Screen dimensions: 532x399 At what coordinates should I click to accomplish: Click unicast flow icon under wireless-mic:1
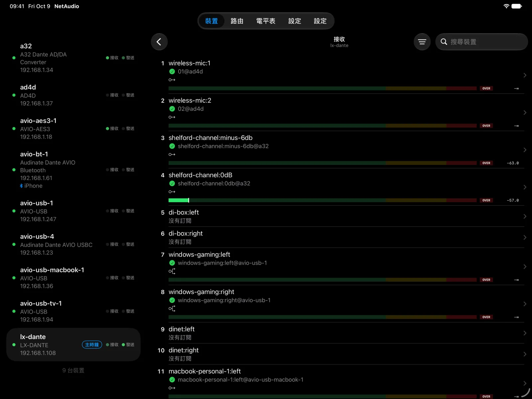[172, 80]
